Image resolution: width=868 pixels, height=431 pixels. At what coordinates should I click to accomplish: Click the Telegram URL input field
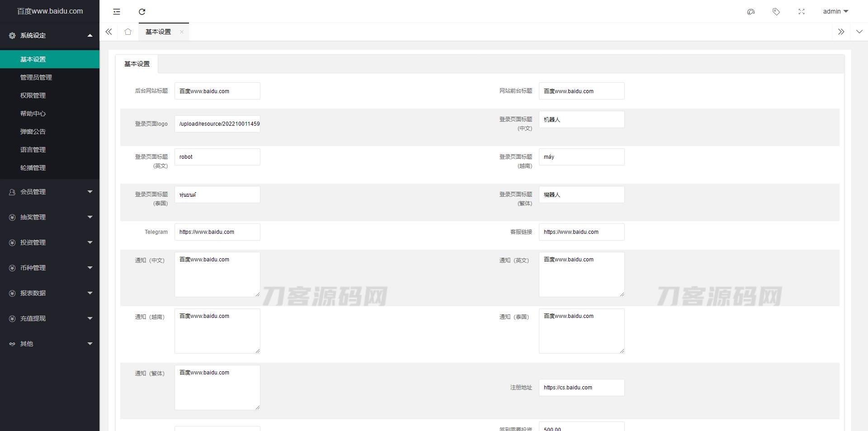point(217,232)
